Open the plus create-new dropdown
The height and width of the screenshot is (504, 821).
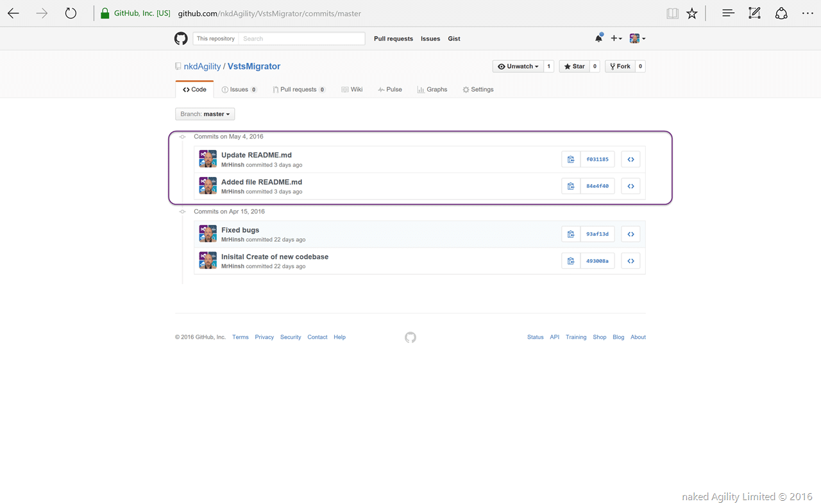coord(616,38)
